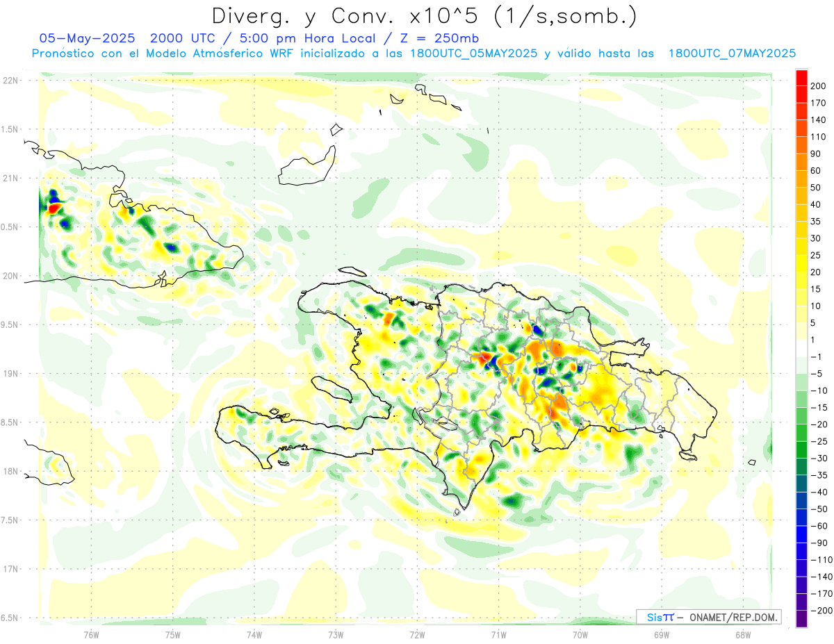Click the '-90' color scale value
The height and width of the screenshot is (644, 834).
tap(819, 543)
